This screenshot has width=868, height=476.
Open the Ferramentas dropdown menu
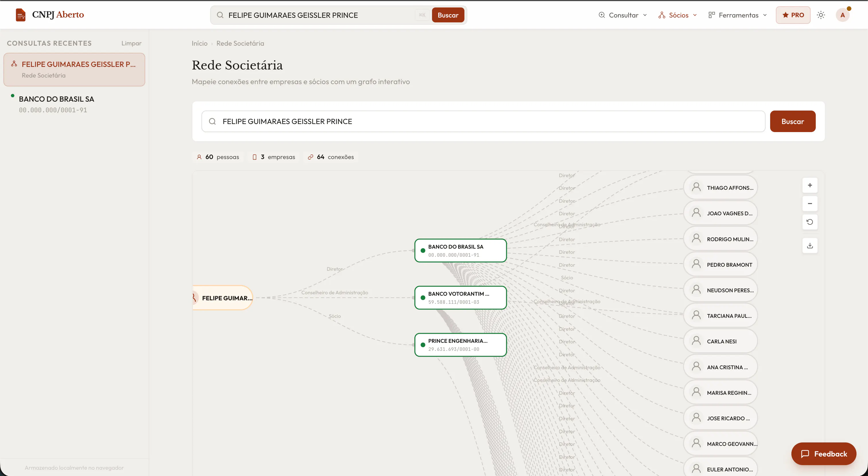pos(738,15)
